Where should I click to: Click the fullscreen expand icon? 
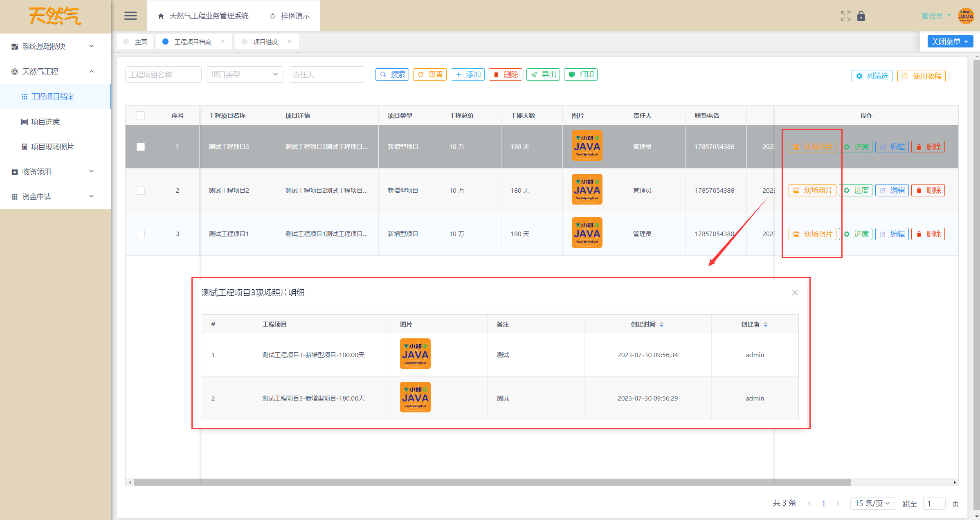pyautogui.click(x=845, y=16)
